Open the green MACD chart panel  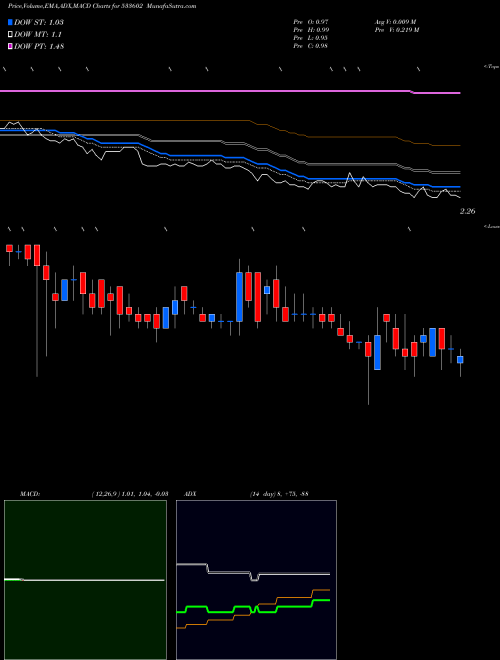(x=85, y=580)
